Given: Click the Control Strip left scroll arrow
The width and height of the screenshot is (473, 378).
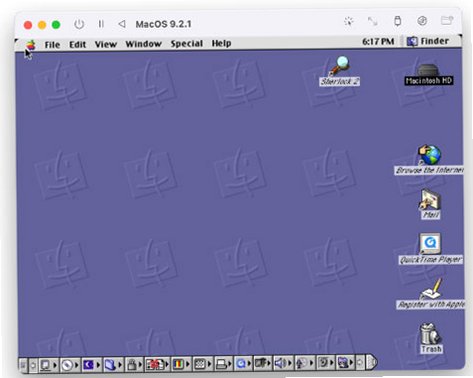Looking at the screenshot, I should click(x=33, y=365).
